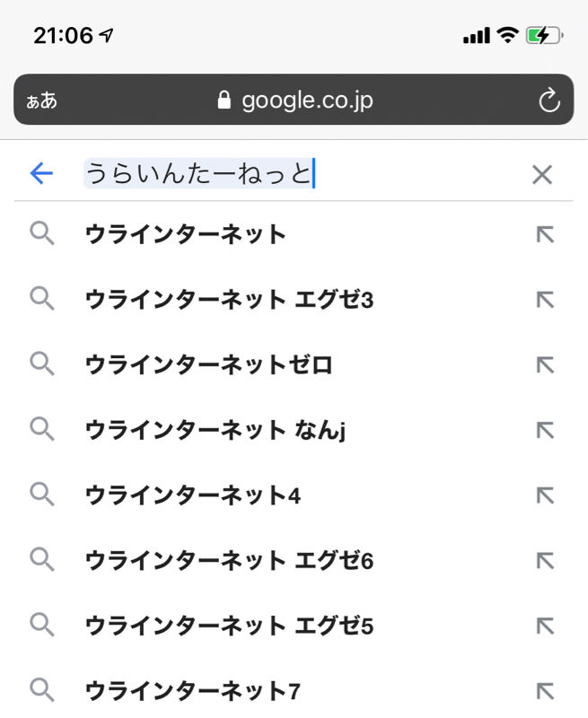This screenshot has width=588, height=718.
Task: Clear the search text with X
Action: click(x=542, y=174)
